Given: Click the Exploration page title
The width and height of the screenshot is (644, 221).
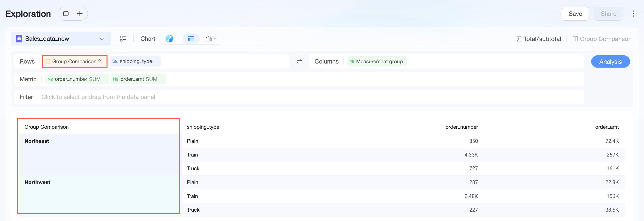Looking at the screenshot, I should click(28, 14).
